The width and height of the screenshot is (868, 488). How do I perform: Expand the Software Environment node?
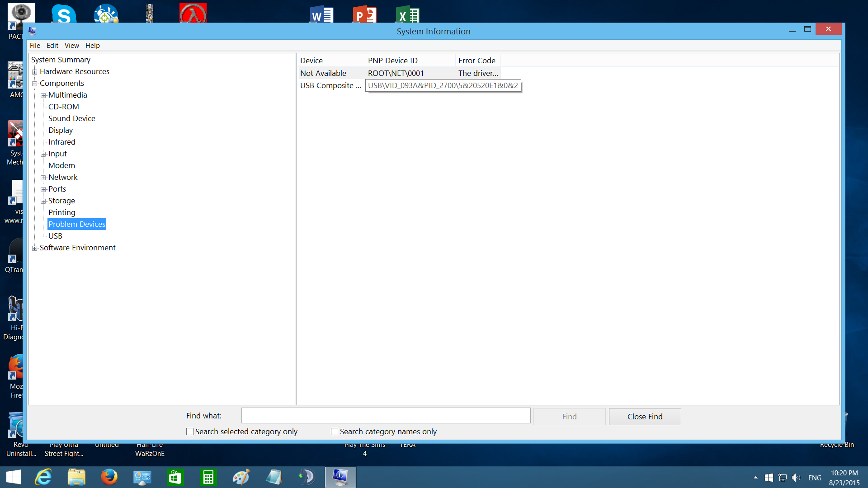(x=35, y=248)
